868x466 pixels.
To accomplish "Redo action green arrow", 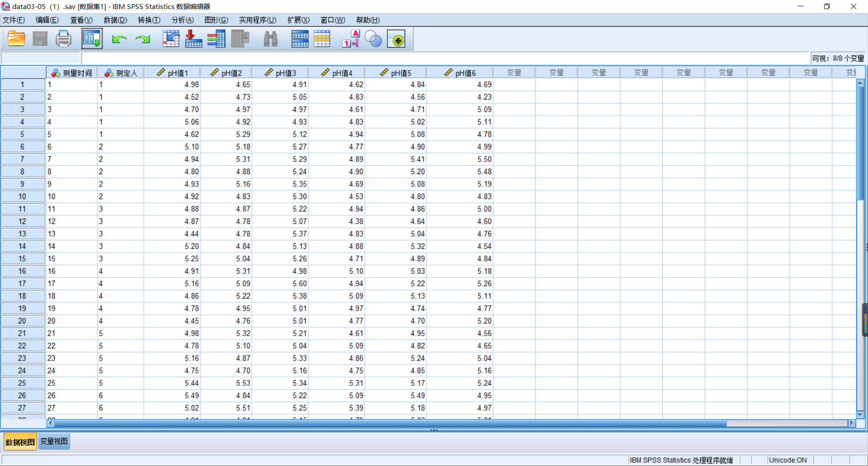I will (143, 39).
